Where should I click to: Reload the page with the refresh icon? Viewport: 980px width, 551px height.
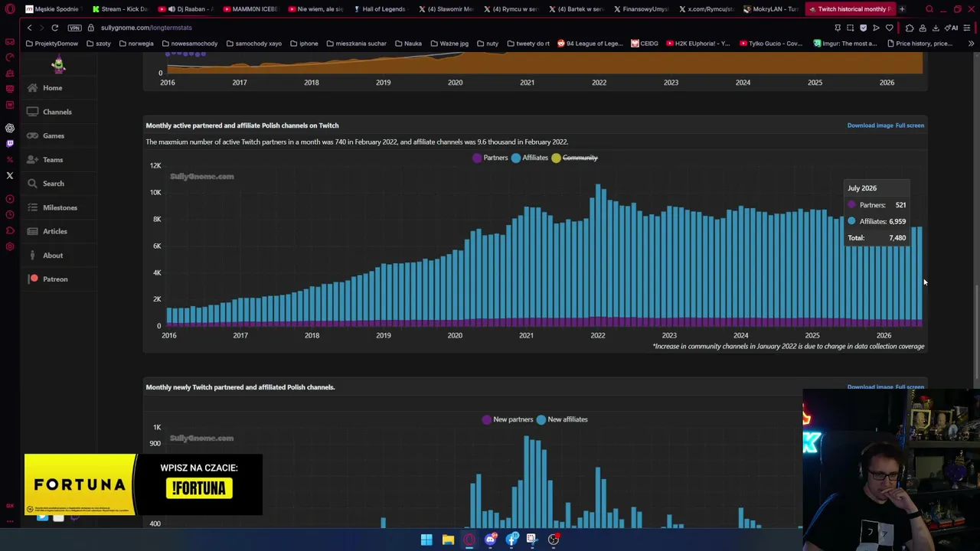point(55,28)
